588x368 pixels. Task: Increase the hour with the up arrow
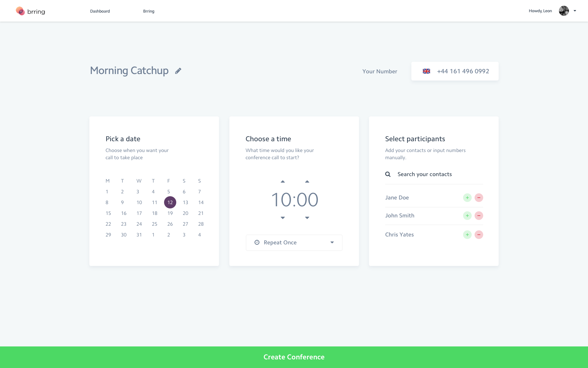click(x=283, y=181)
